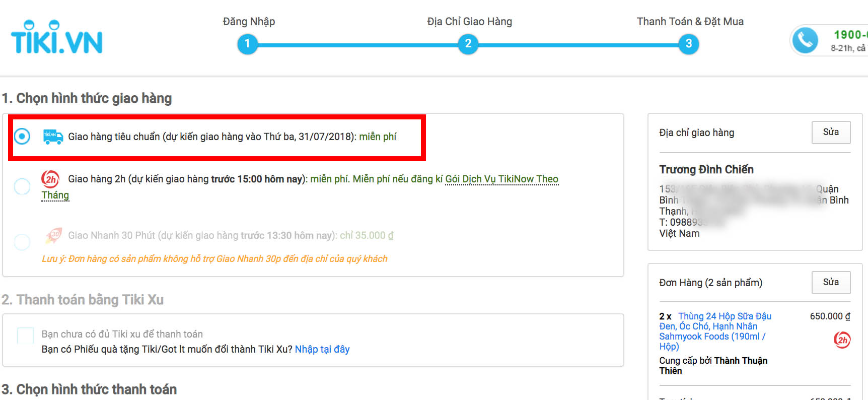
Task: Click the red 2h delivery icon in shipping options
Action: pos(50,179)
